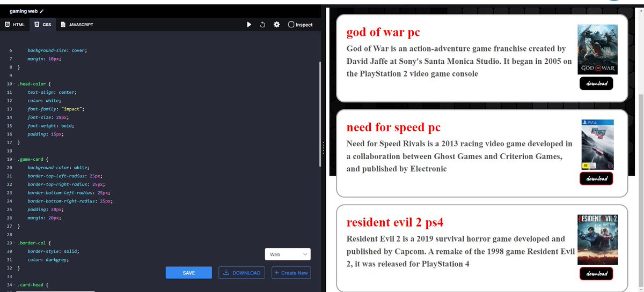This screenshot has width=644, height=292.
Task: Collapse the .border-col rule fold arrow
Action: click(14, 243)
